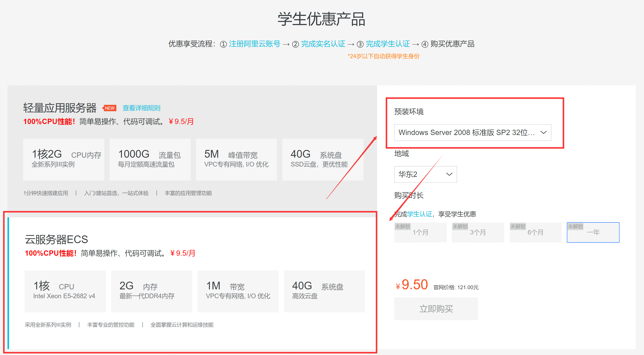Screen dimensions: 644x355
Task: Click the 立即购买 button
Action: point(436,309)
